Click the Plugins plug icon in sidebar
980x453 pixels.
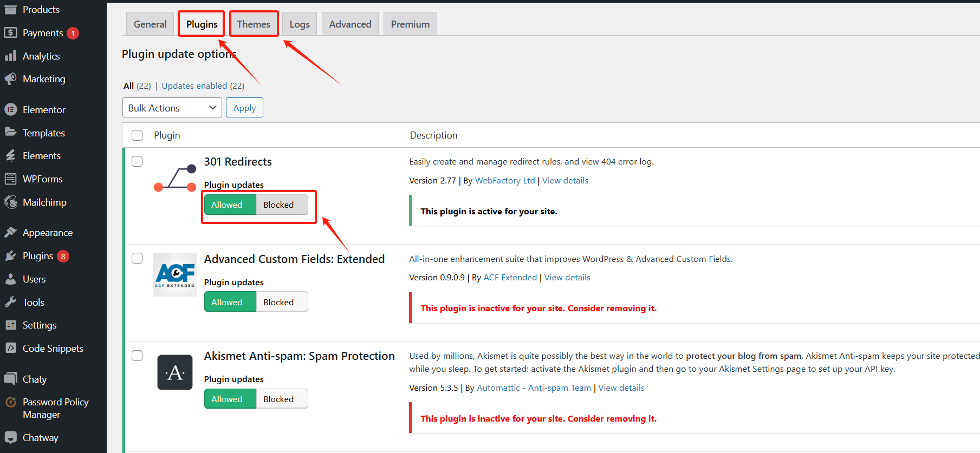(x=10, y=256)
